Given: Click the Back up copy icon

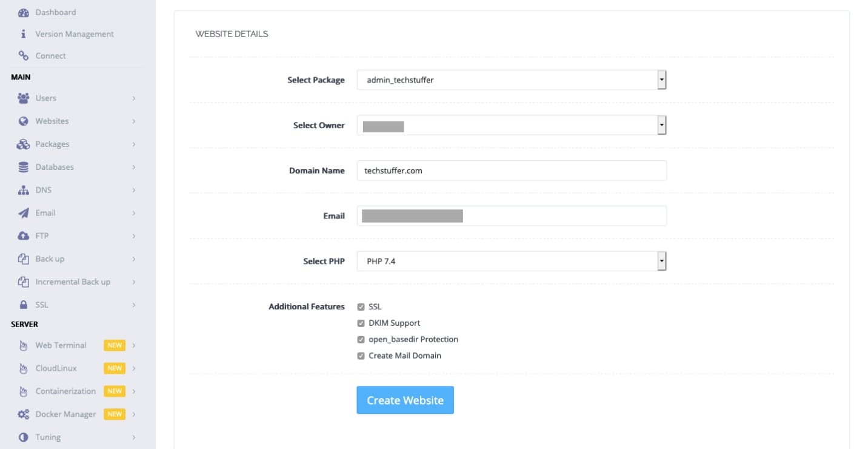Looking at the screenshot, I should coord(24,258).
